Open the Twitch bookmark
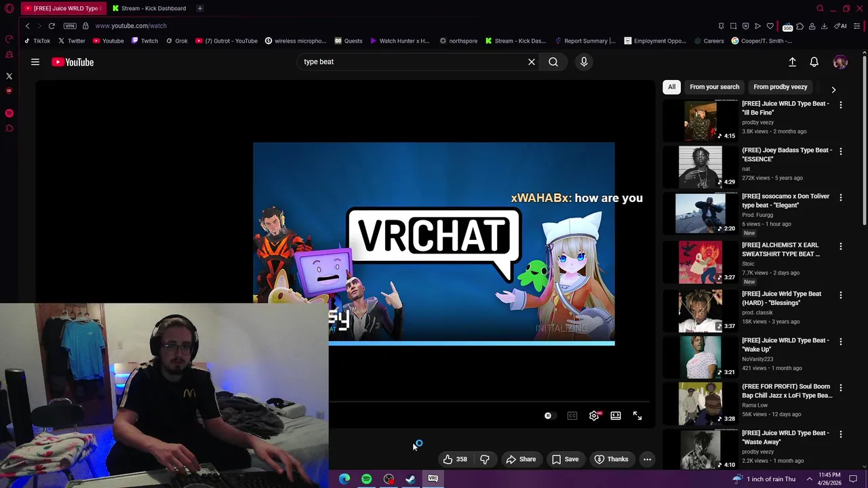 point(144,41)
